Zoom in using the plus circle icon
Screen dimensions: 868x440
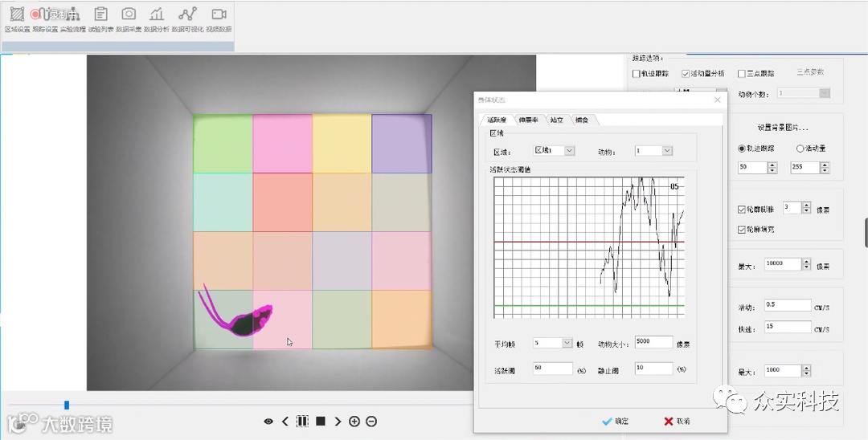point(354,422)
